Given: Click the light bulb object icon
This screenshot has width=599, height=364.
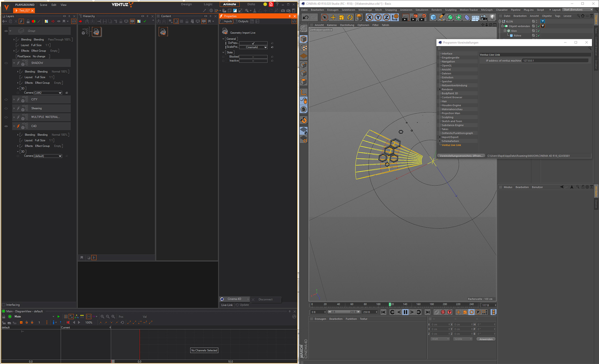Looking at the screenshot, I should [x=492, y=17].
